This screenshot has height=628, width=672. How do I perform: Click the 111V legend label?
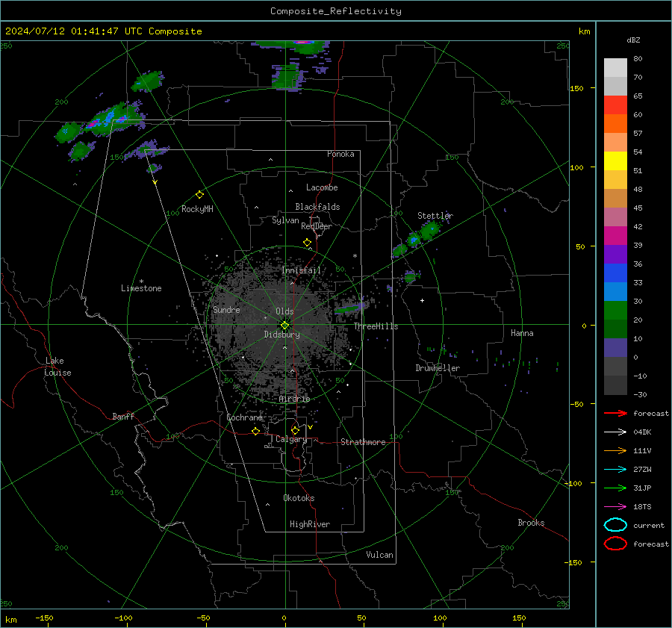tap(642, 450)
